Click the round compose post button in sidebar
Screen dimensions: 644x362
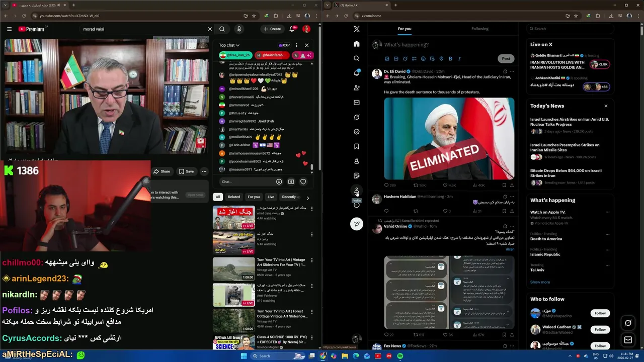tap(357, 224)
